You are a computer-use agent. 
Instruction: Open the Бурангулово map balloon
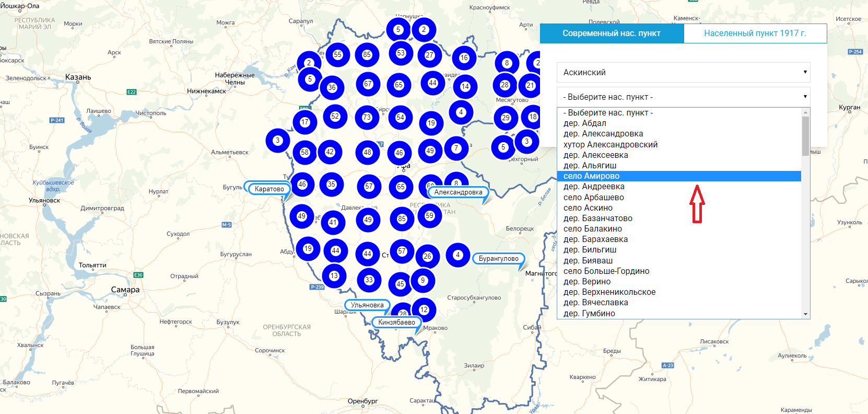[499, 259]
